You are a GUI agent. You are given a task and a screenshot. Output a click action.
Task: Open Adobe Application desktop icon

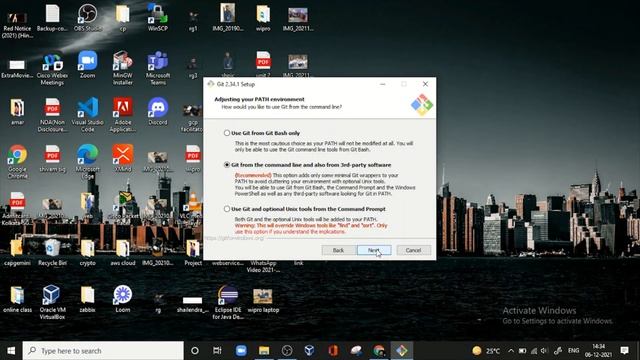(122, 115)
